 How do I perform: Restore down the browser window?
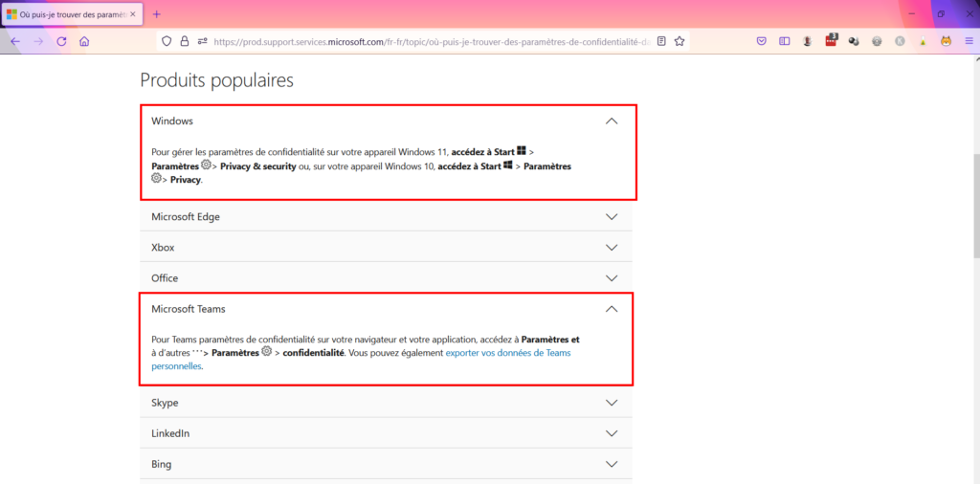(x=941, y=13)
